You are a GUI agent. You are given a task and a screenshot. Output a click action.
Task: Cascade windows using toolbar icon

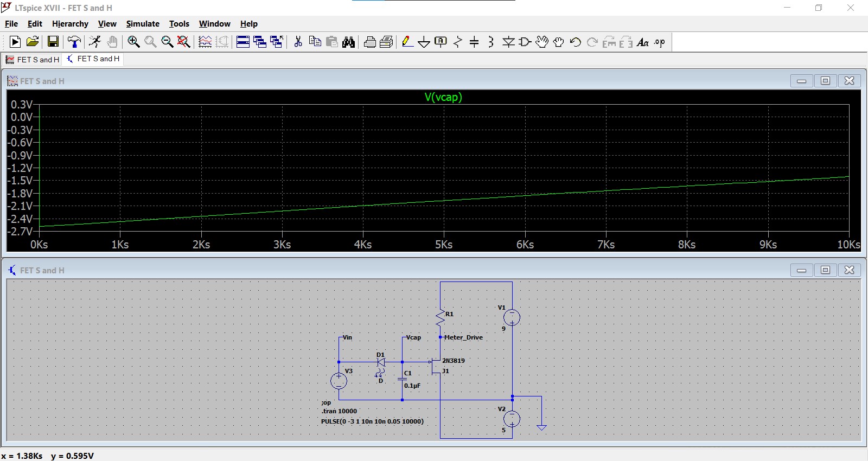click(x=260, y=42)
